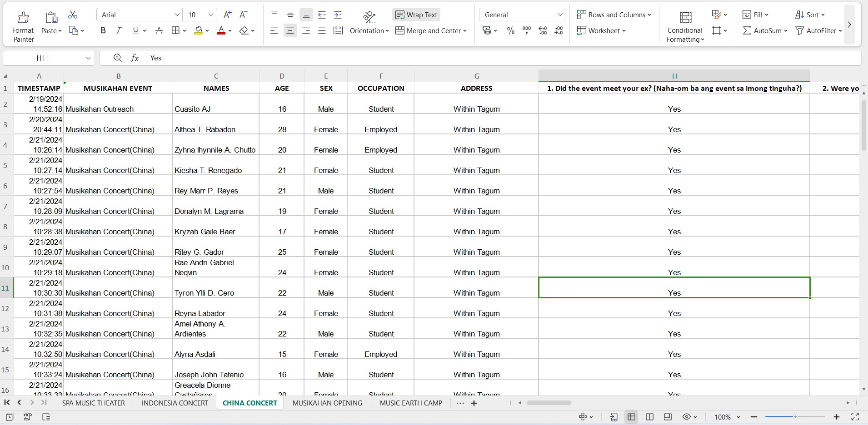The height and width of the screenshot is (425, 868).
Task: Clear cell formatting with the eraser icon
Action: click(x=244, y=30)
